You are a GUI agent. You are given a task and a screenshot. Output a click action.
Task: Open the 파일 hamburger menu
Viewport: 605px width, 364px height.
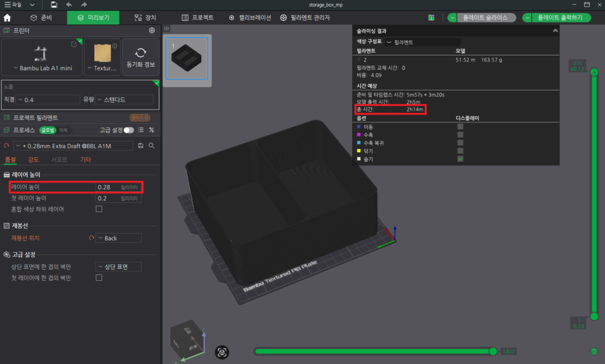click(x=13, y=5)
